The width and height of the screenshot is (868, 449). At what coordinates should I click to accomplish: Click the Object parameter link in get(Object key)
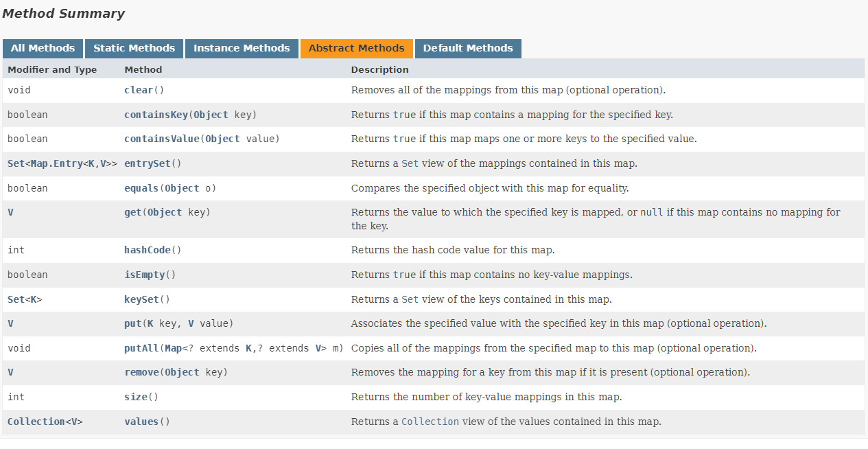(165, 212)
